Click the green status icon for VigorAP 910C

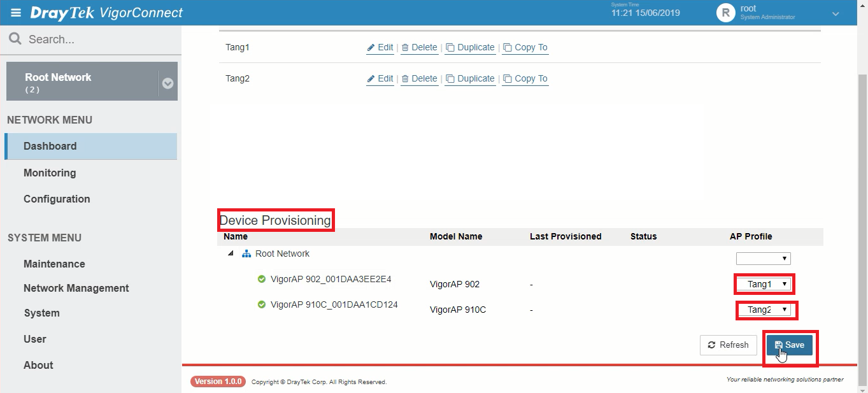point(261,304)
